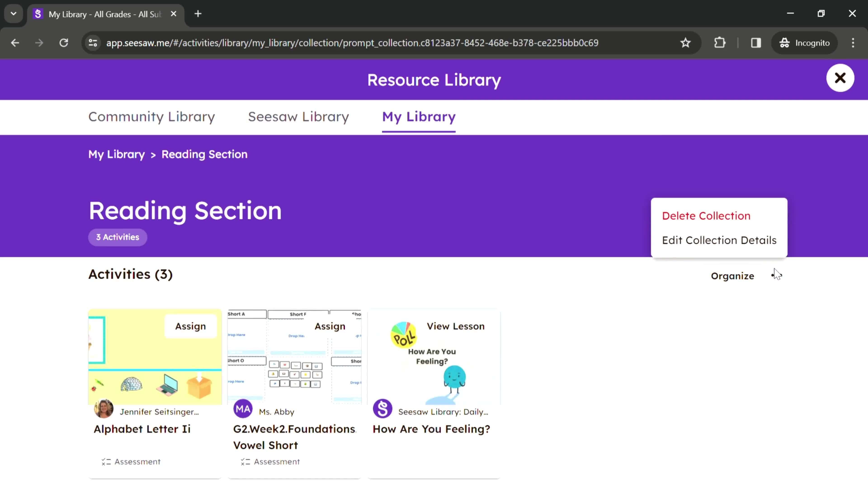
Task: Click the back navigation arrow
Action: (x=14, y=42)
